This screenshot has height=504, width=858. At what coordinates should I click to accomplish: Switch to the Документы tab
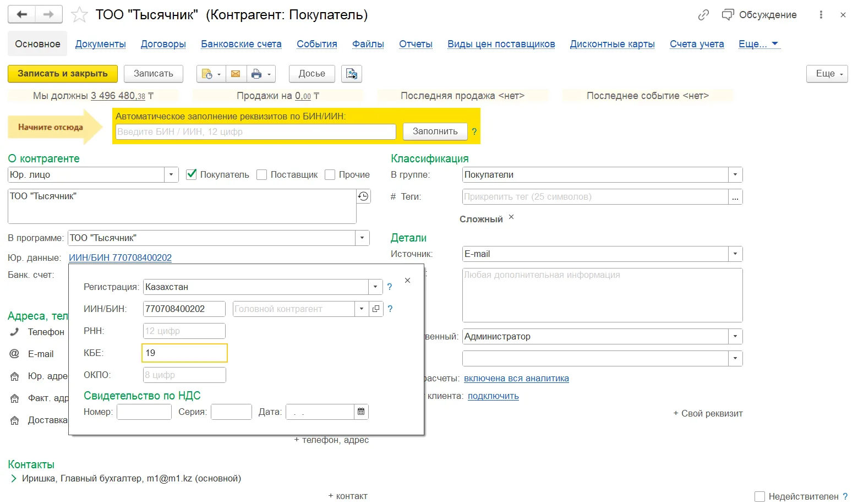(x=101, y=44)
